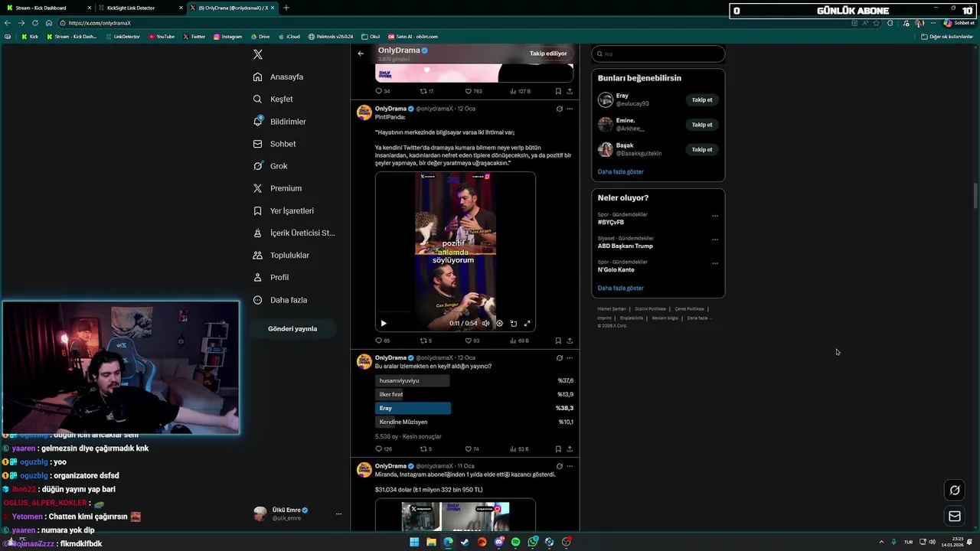Repost the poll tweet

click(426, 449)
